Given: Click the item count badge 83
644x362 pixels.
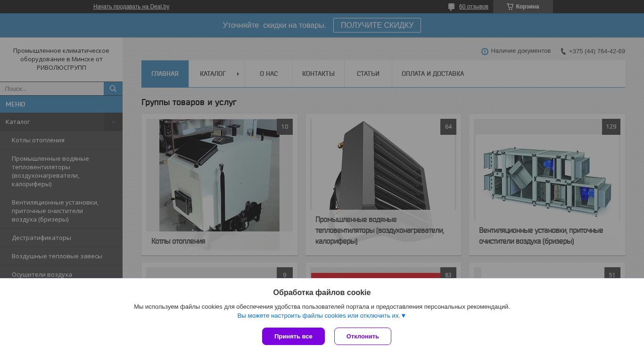Looking at the screenshot, I should coord(448,273).
